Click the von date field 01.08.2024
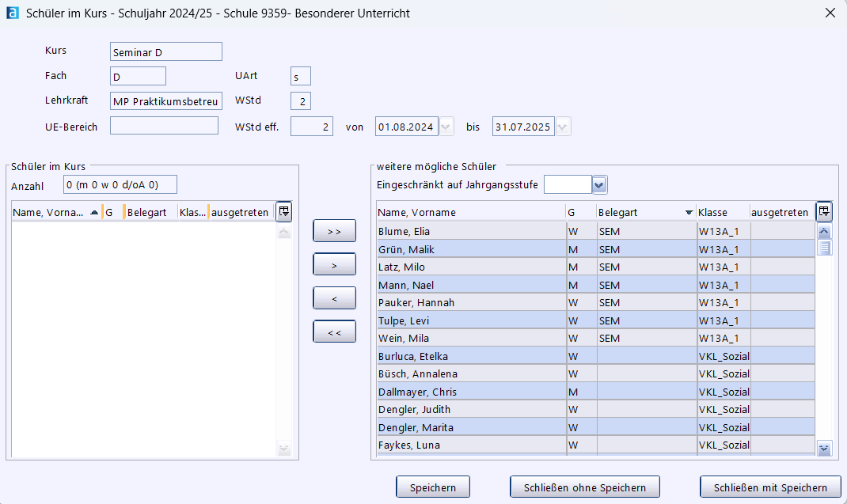Viewport: 847px width, 504px height. pyautogui.click(x=406, y=127)
